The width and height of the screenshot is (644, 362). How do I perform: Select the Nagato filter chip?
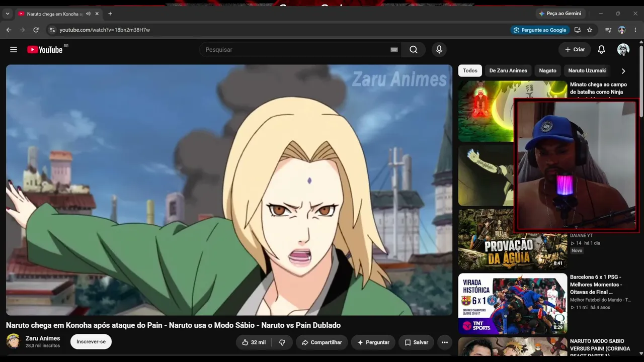[547, 71]
